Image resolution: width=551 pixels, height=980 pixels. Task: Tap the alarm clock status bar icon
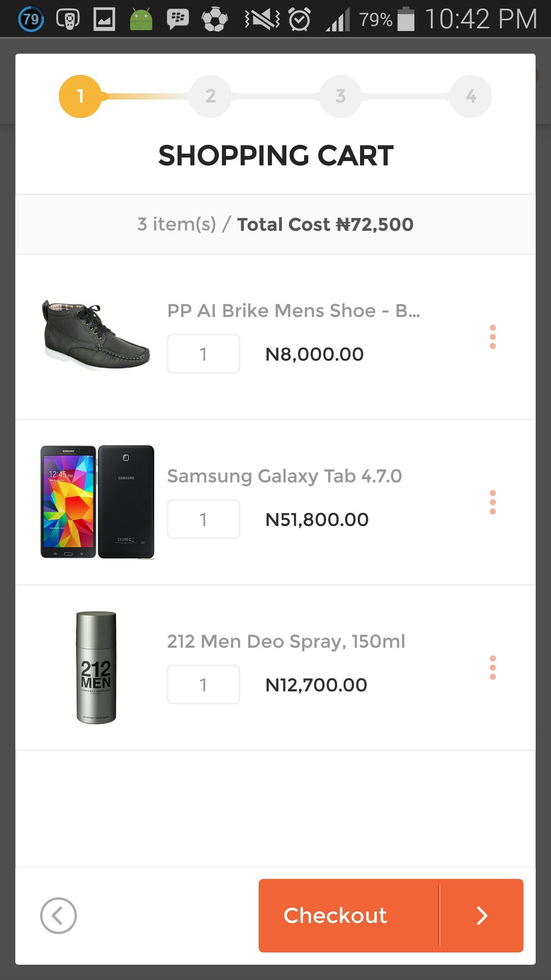click(299, 19)
